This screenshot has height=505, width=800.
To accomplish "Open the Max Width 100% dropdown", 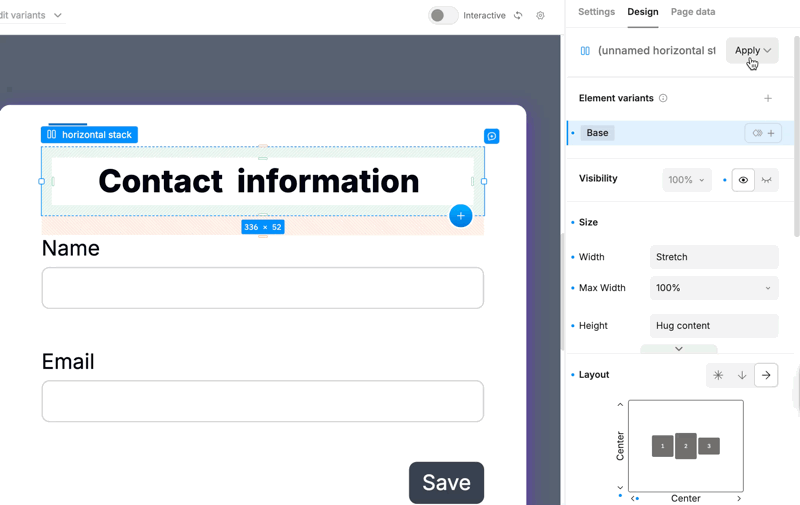I will (714, 288).
